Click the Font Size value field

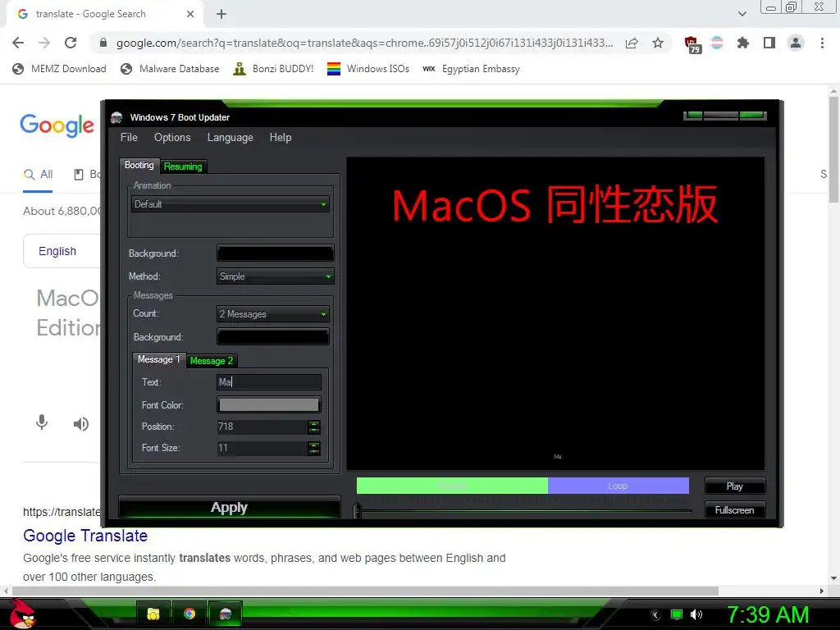point(262,449)
